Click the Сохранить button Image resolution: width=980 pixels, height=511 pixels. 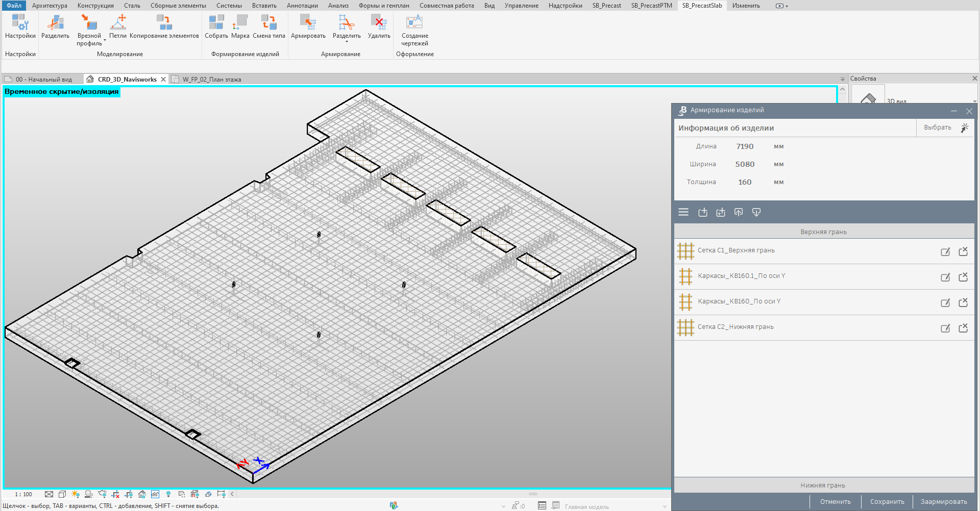coord(887,502)
